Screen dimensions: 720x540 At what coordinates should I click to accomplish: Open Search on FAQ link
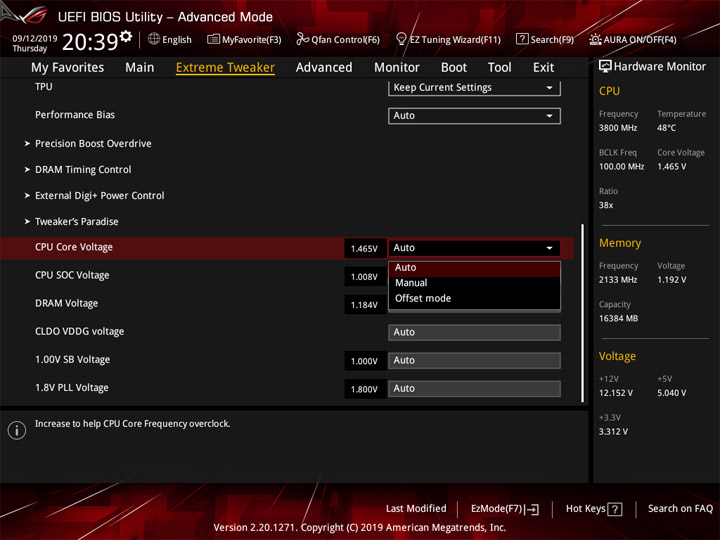(680, 509)
